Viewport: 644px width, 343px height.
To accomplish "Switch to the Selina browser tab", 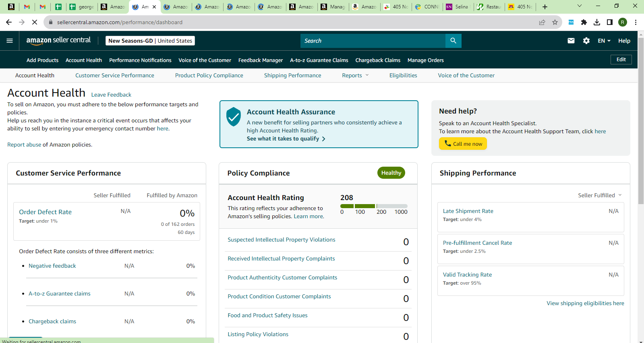I will coord(459,6).
